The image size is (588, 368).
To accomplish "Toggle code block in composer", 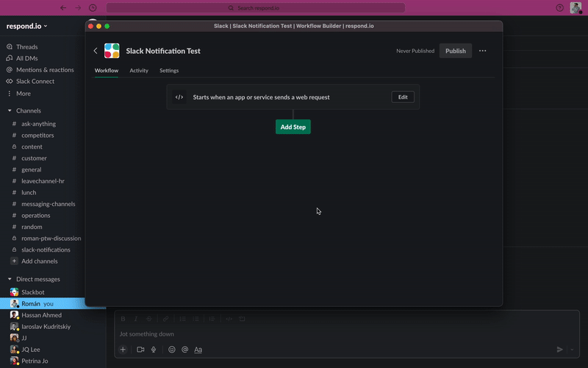I will coord(243,319).
